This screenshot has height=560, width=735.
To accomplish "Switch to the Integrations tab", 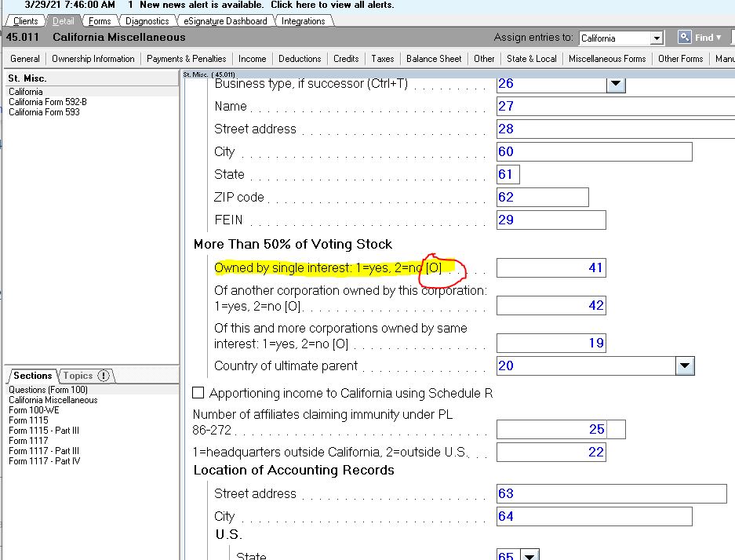I will (x=304, y=21).
